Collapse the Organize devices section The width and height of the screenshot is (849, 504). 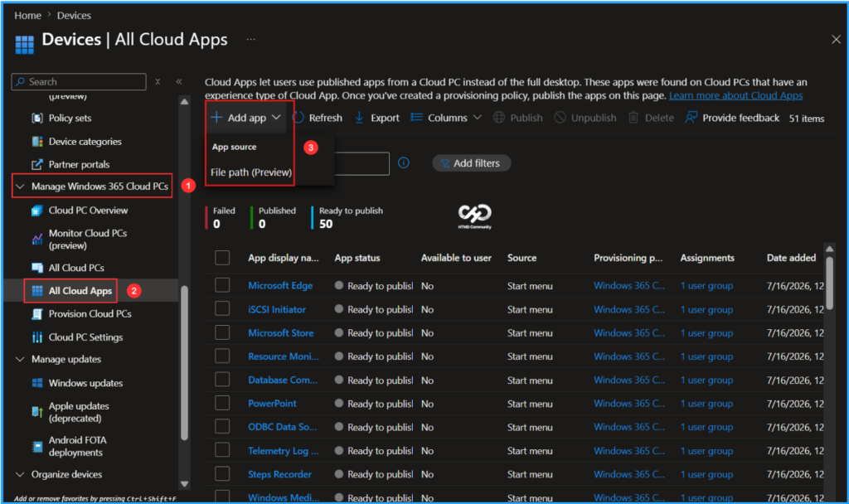tap(20, 474)
